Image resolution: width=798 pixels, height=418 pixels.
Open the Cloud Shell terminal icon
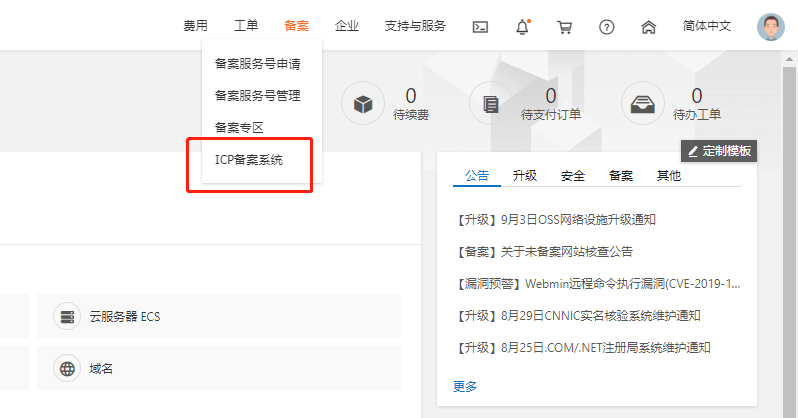pyautogui.click(x=480, y=27)
